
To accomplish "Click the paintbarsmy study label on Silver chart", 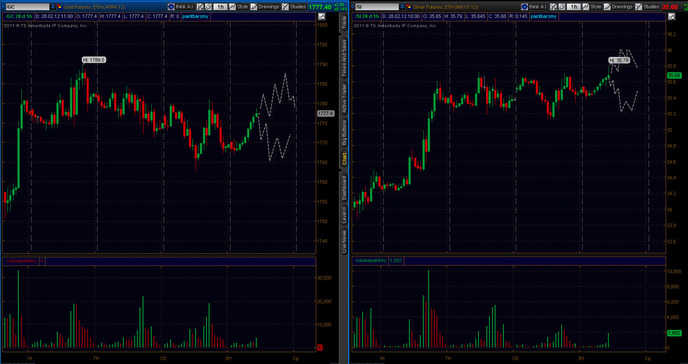I will click(544, 17).
